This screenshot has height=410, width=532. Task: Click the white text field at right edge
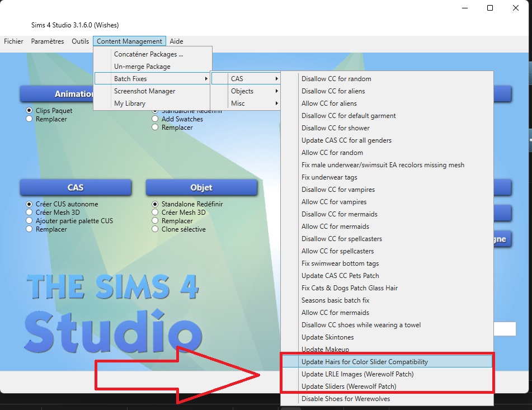[x=505, y=329]
